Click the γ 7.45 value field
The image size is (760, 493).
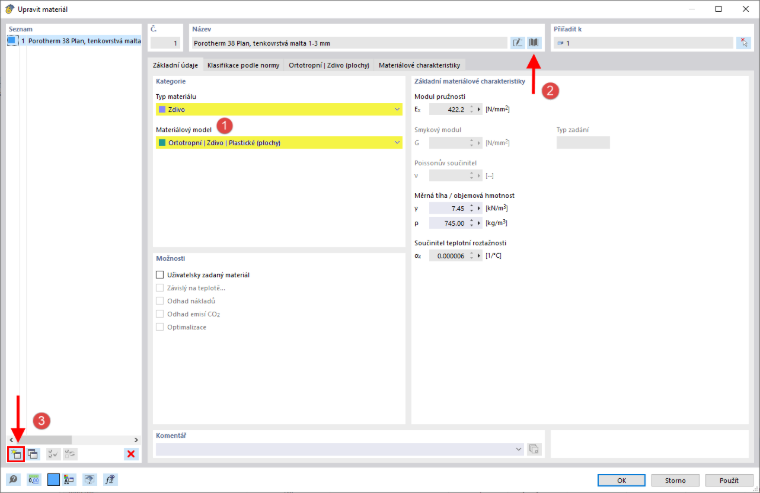tap(448, 208)
